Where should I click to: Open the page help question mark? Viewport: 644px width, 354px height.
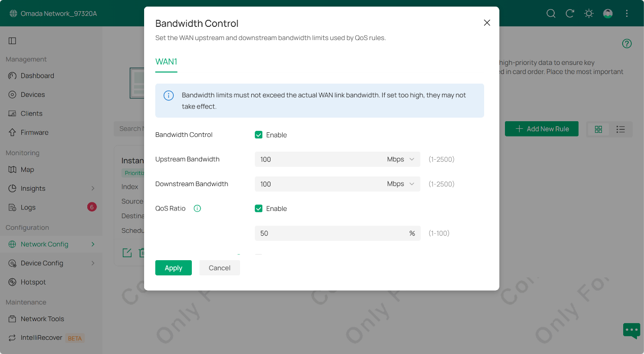click(x=627, y=44)
